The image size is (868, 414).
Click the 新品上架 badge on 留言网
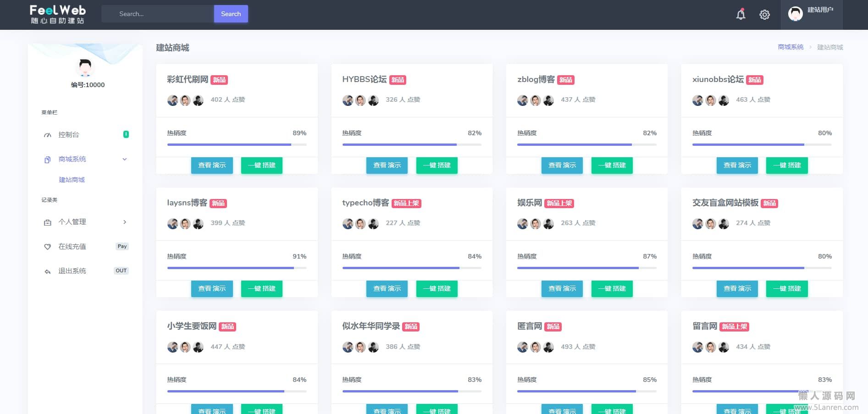click(x=735, y=326)
